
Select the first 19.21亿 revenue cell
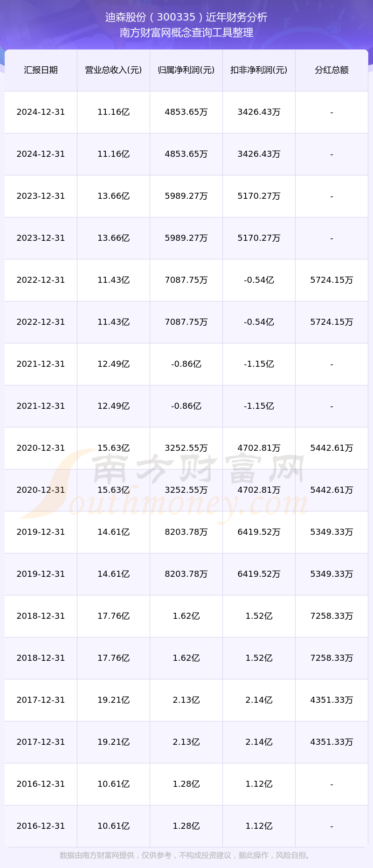[x=113, y=700]
